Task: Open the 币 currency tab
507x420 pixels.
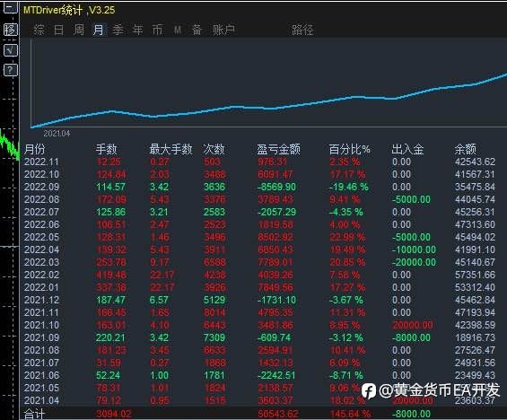Action: pyautogui.click(x=157, y=30)
